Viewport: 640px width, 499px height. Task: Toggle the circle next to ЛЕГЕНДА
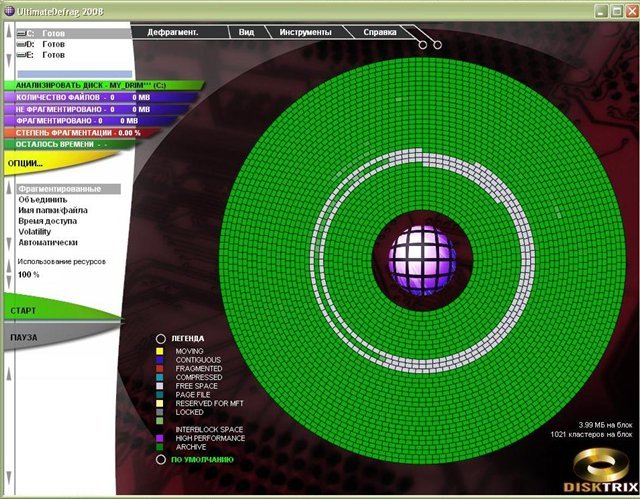point(161,339)
